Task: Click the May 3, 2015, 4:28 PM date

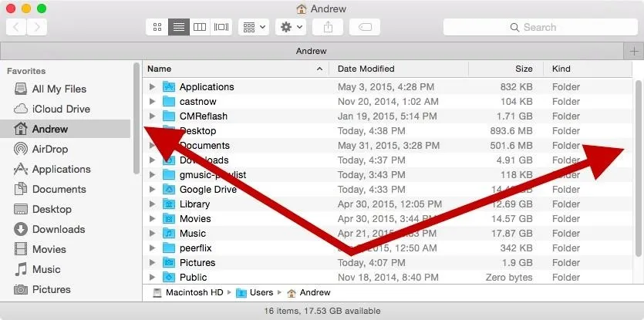Action: point(386,86)
